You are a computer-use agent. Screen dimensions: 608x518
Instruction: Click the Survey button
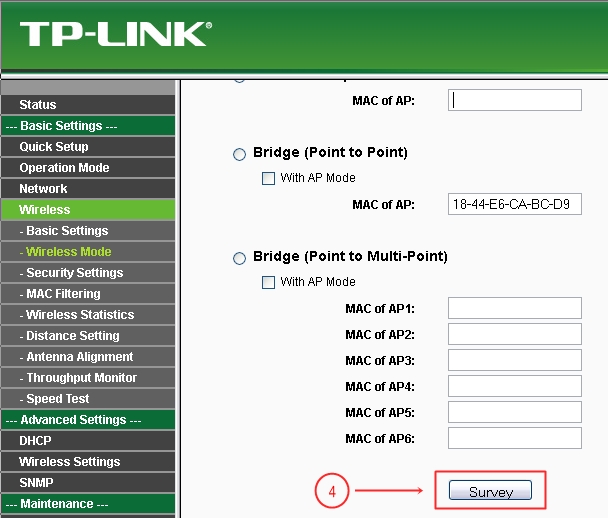coord(490,491)
